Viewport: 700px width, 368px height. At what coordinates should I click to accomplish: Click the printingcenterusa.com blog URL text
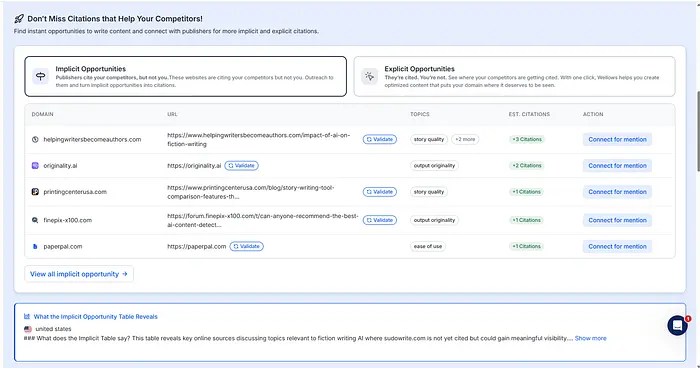tap(251, 192)
